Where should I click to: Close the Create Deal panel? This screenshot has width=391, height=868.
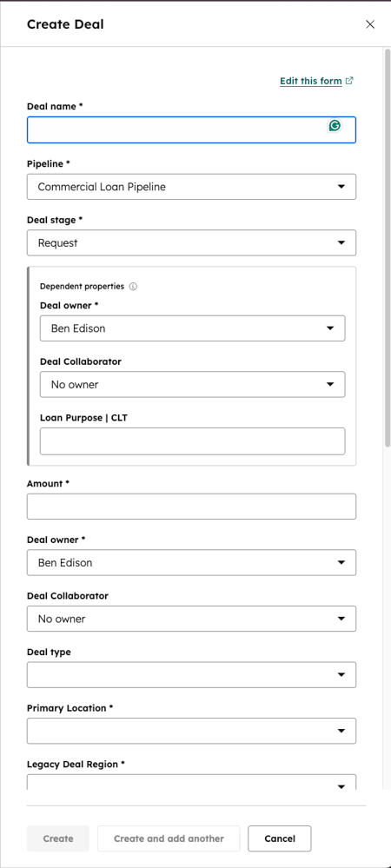pos(370,23)
